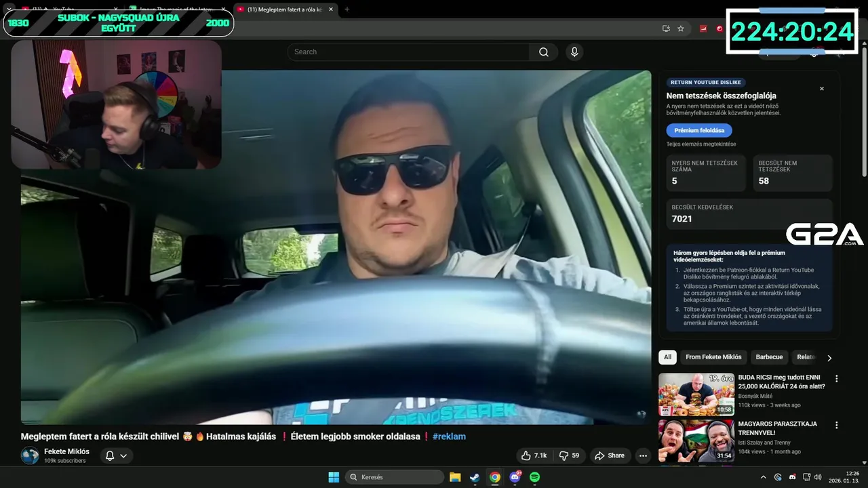This screenshot has height=488, width=868.
Task: Click the Nyers nem tetszések száma card
Action: pyautogui.click(x=706, y=173)
